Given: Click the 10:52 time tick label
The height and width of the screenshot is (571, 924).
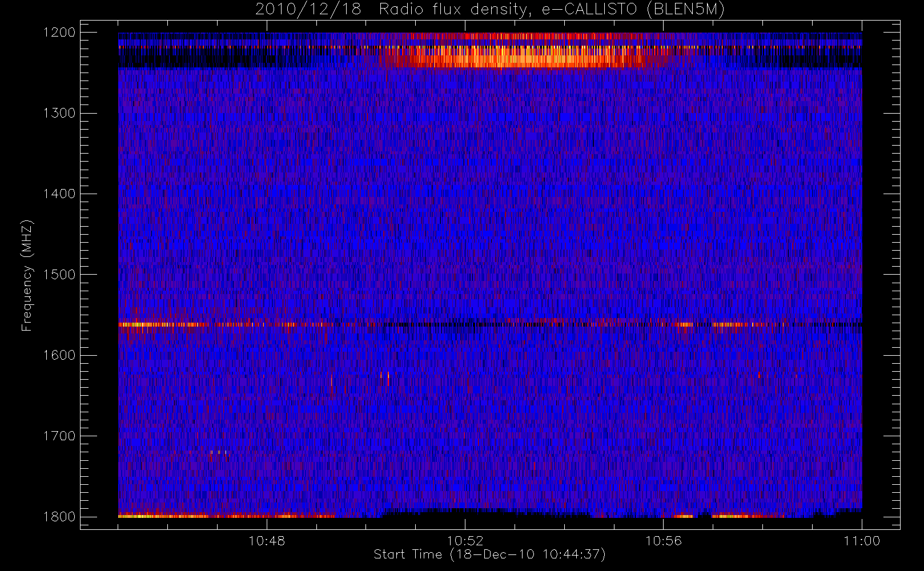Looking at the screenshot, I should click(x=465, y=541).
